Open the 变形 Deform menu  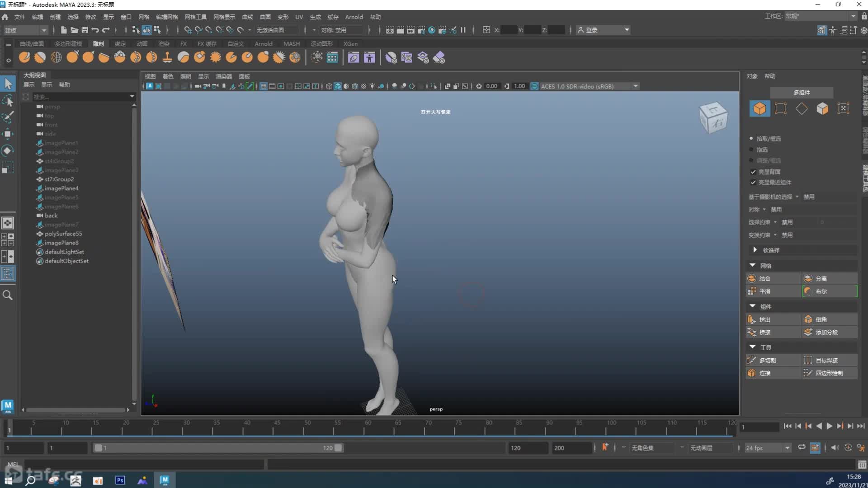(283, 17)
